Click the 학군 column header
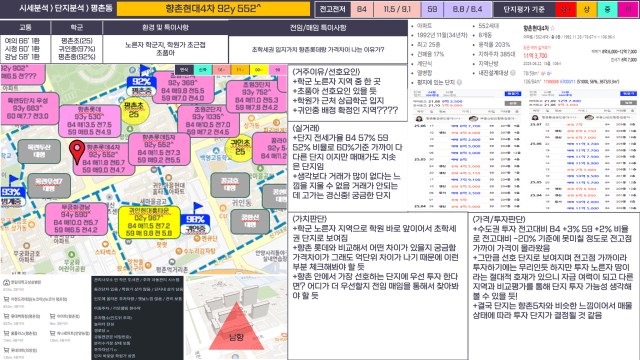The height and width of the screenshot is (360, 640). pos(76,27)
